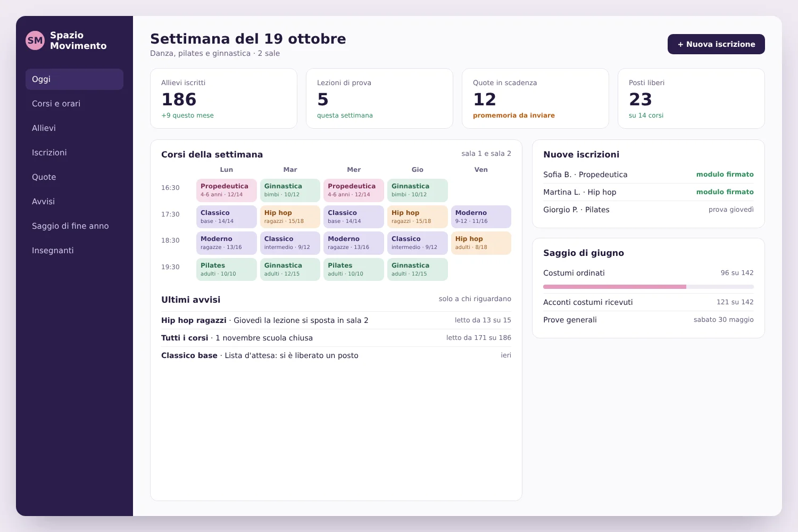Open Giorgio P. Pilates enrollment

click(649, 210)
